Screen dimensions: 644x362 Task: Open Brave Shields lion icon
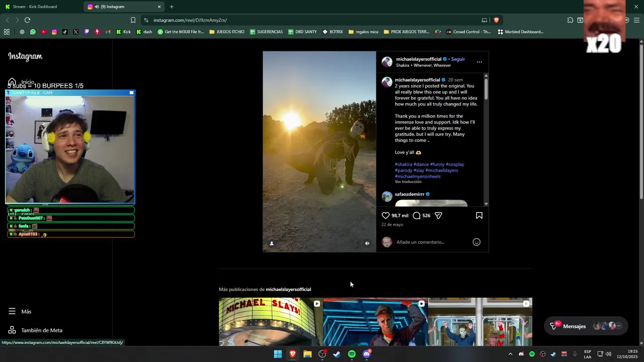(x=496, y=20)
